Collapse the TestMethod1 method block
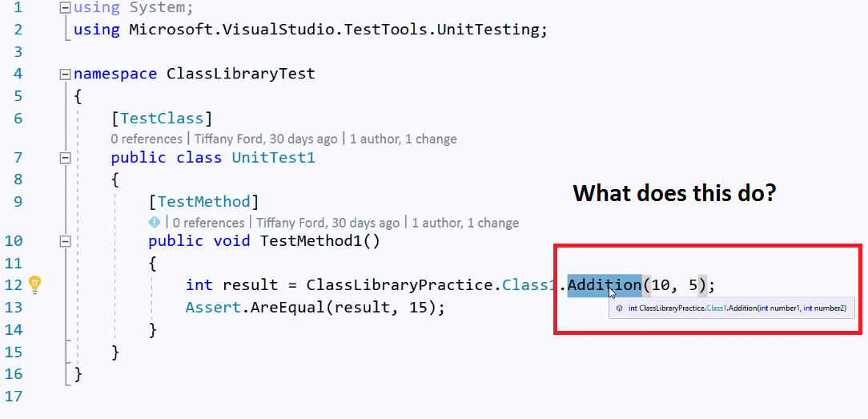This screenshot has width=868, height=419. tap(66, 241)
